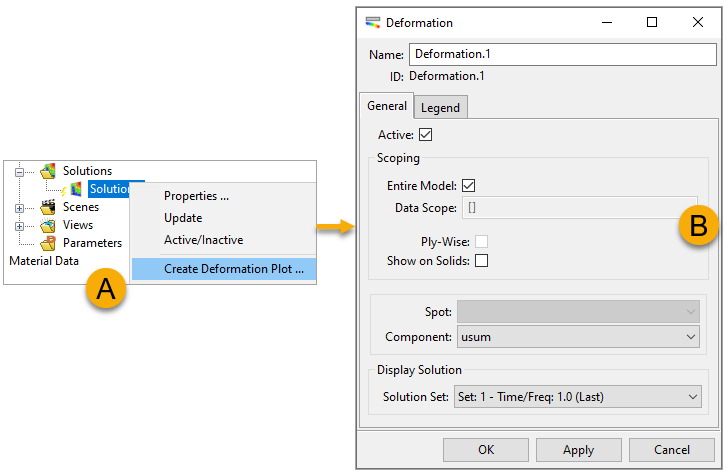Click the Apply button

[578, 449]
